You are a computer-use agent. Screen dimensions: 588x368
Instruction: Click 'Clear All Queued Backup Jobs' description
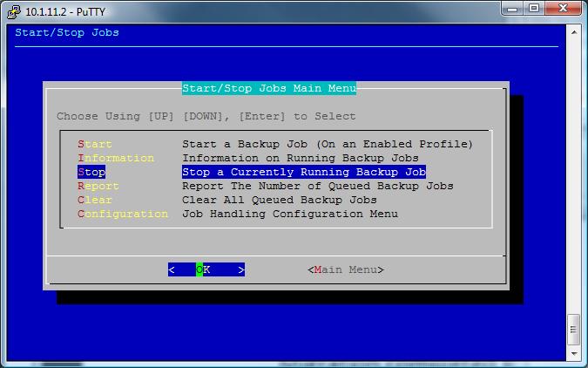point(280,200)
